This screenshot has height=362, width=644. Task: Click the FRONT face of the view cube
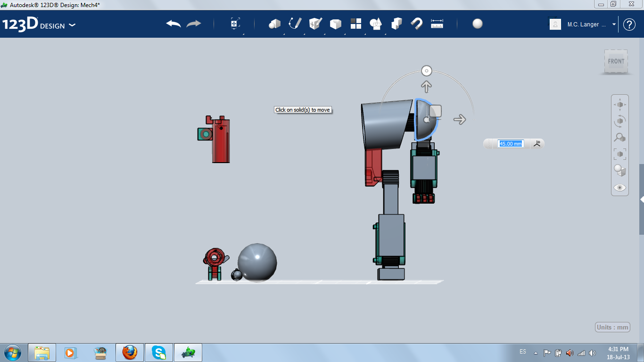coord(616,61)
